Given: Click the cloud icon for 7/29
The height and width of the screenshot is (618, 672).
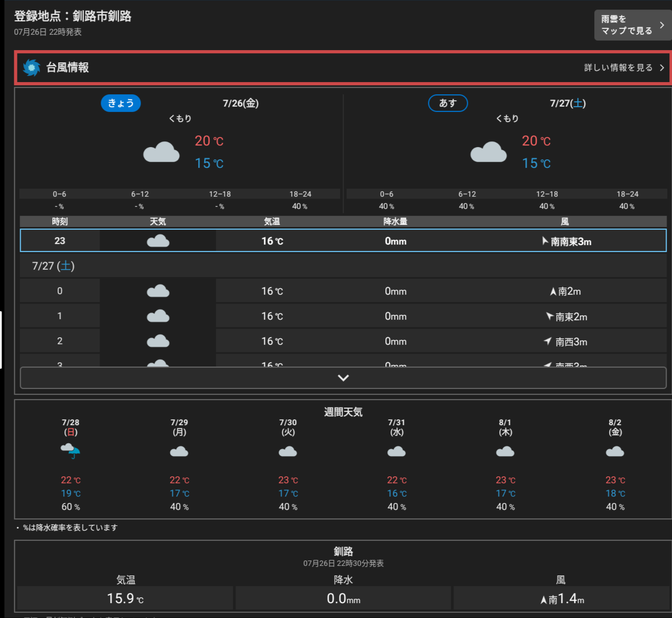Looking at the screenshot, I should [179, 452].
